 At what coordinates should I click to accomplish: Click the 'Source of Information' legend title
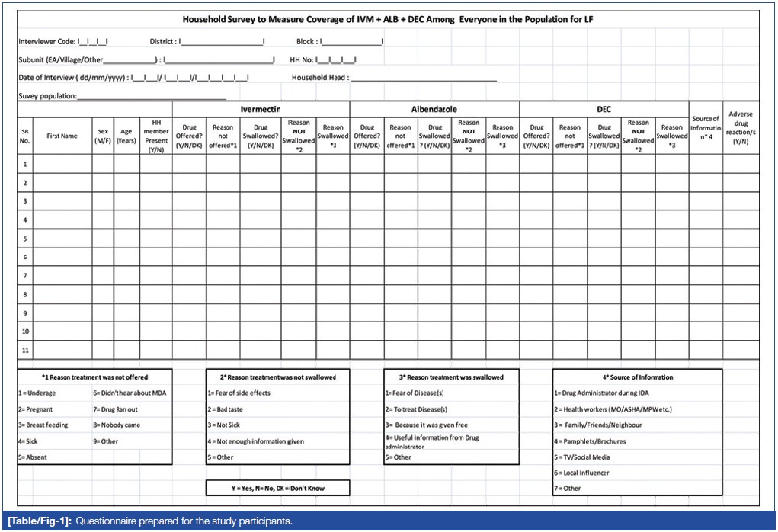pyautogui.click(x=637, y=377)
